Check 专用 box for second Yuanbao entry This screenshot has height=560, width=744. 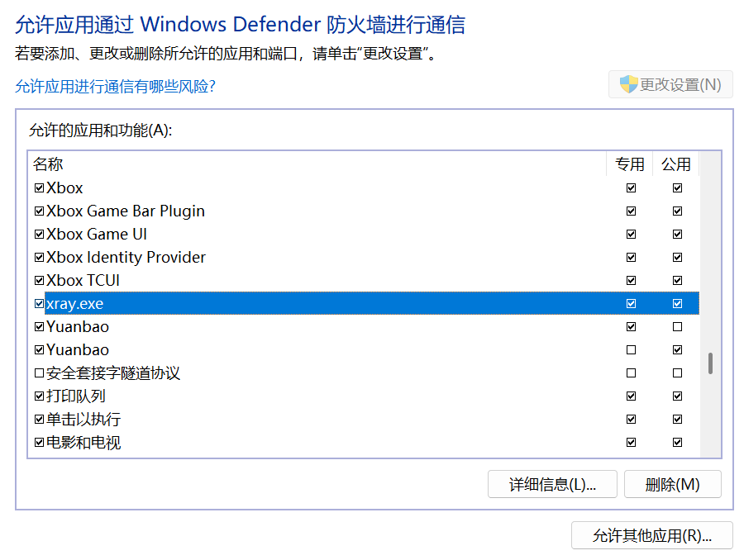pos(631,350)
